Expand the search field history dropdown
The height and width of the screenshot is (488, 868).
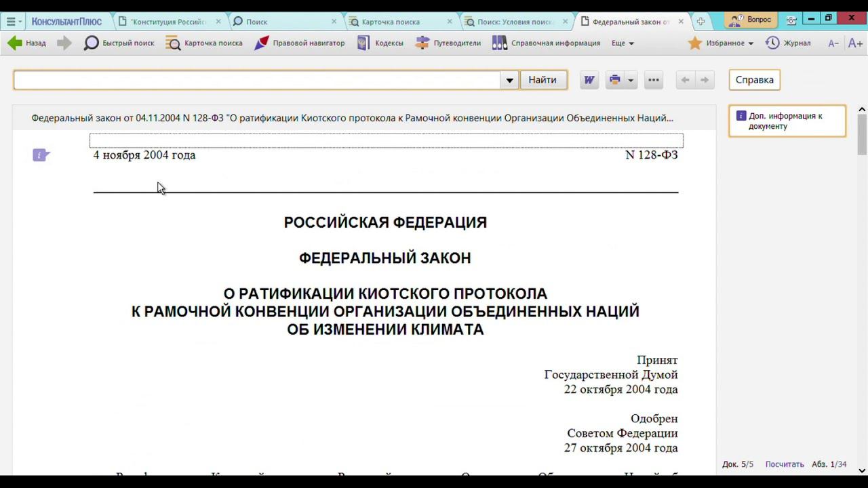pyautogui.click(x=509, y=80)
